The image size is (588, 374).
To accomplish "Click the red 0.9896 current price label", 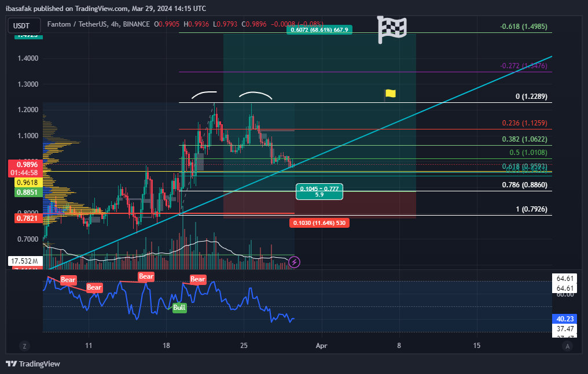I will pos(25,165).
